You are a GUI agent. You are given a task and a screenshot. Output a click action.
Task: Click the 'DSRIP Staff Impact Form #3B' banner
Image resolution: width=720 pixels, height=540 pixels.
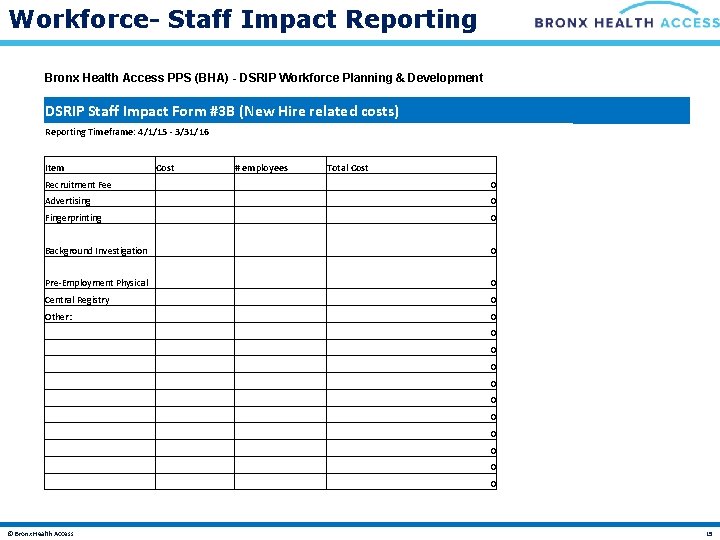pyautogui.click(x=366, y=110)
